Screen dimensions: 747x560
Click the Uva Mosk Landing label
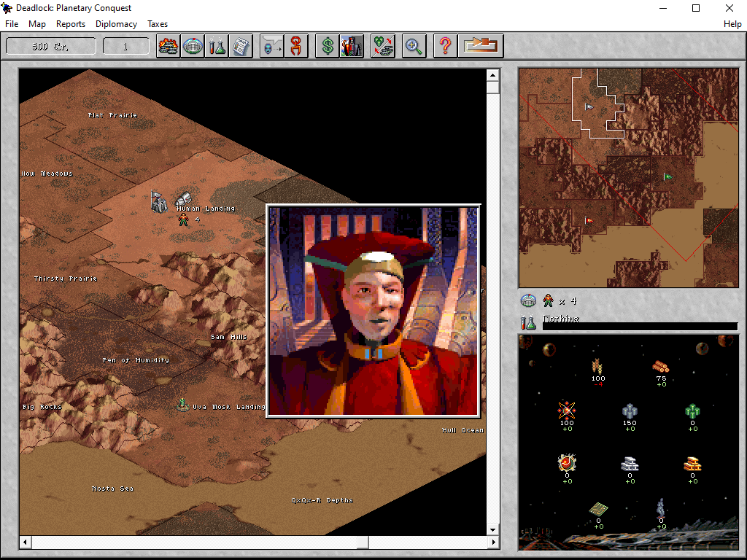(228, 407)
